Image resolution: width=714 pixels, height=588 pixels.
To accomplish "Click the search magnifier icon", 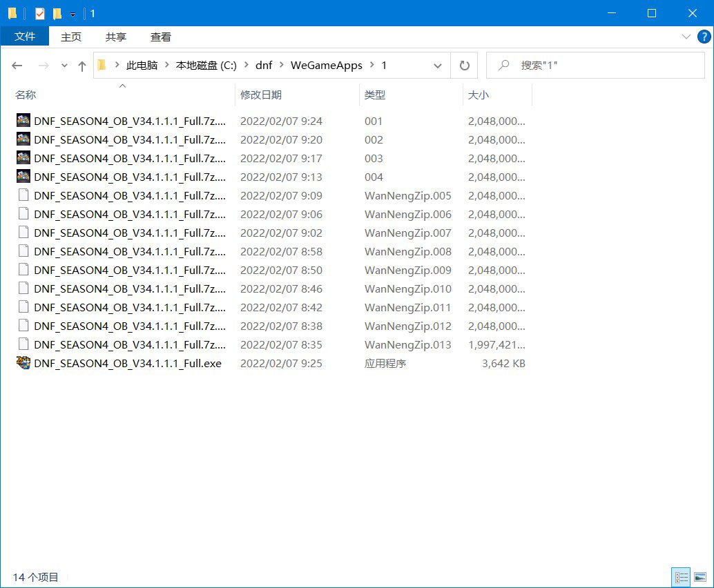I will tap(503, 65).
